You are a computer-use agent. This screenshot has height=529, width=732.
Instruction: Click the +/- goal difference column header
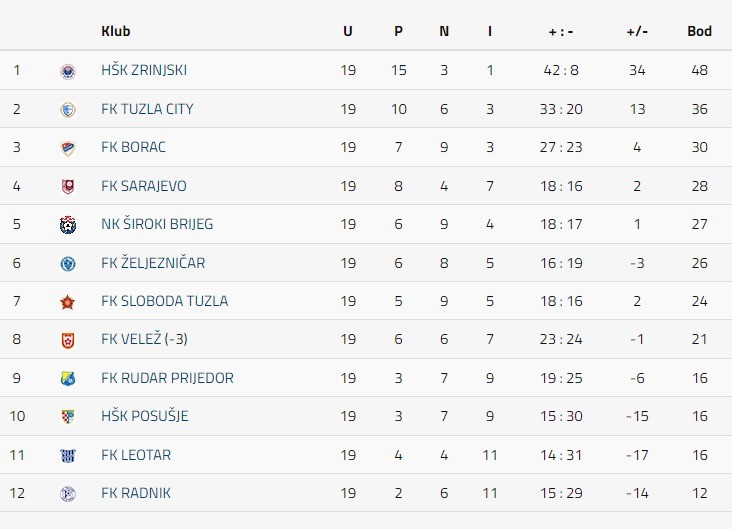[x=637, y=31]
